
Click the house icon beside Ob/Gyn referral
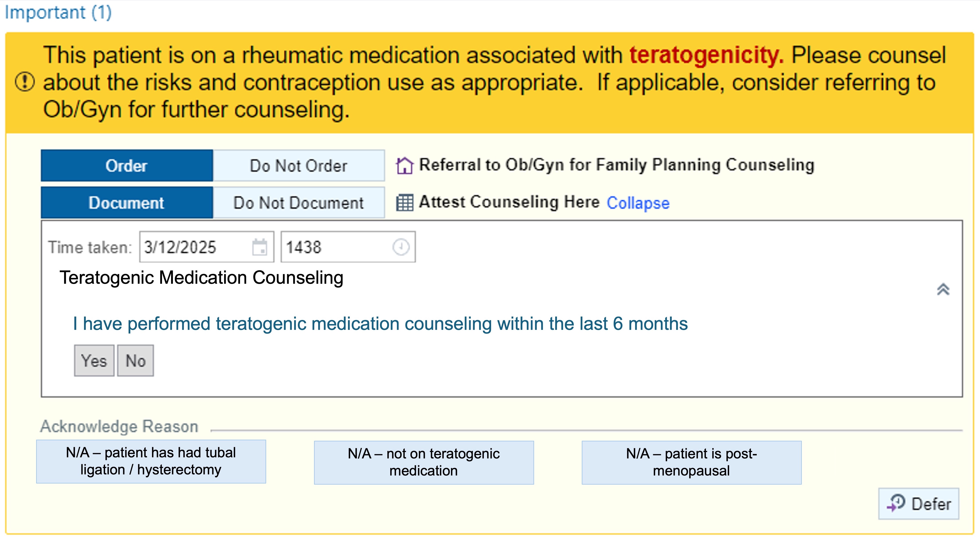point(404,166)
